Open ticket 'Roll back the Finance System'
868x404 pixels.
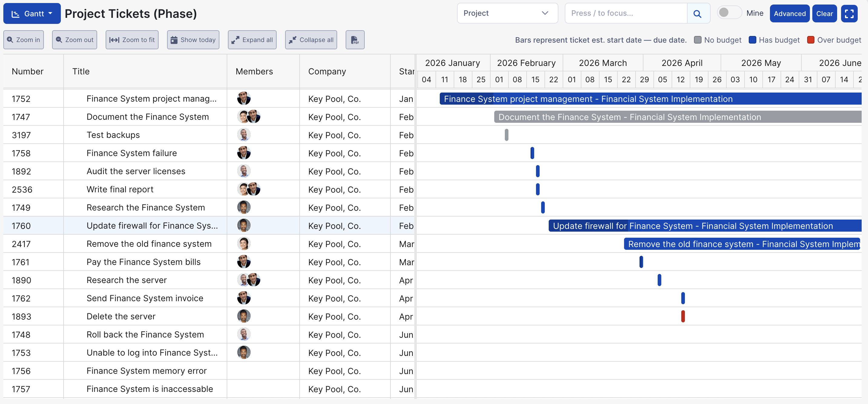pos(145,335)
